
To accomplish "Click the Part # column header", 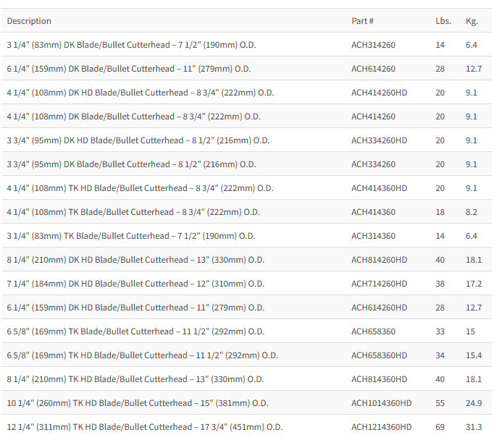I will (x=362, y=21).
